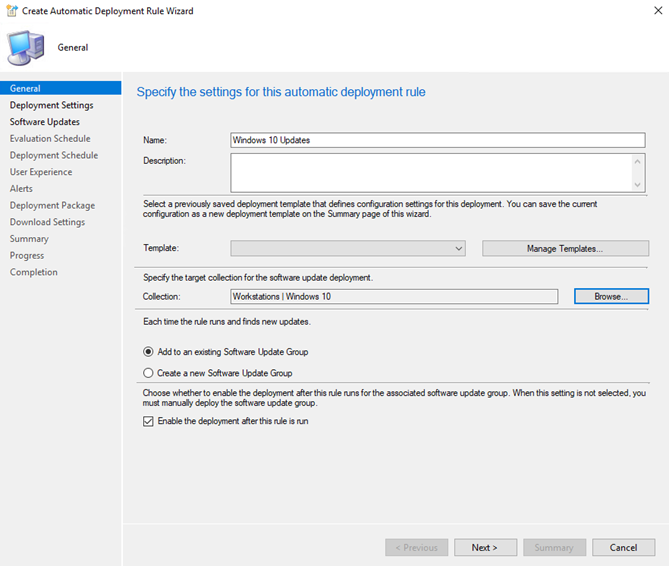669x566 pixels.
Task: Close the wizard with the X icon
Action: [658, 11]
